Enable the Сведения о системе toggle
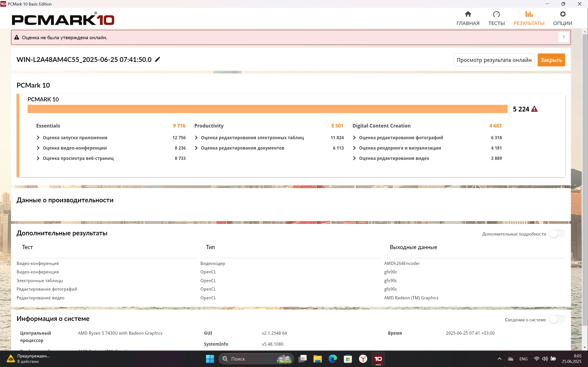The height and width of the screenshot is (367, 588). pyautogui.click(x=557, y=320)
